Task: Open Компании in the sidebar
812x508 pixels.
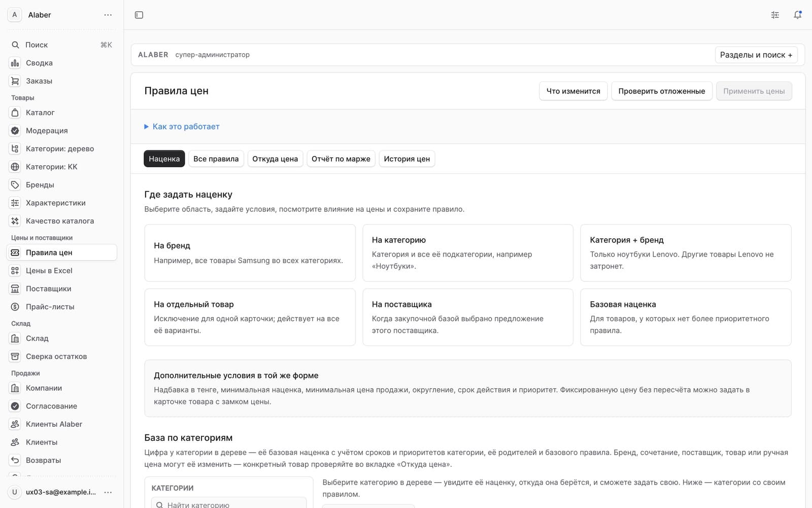Action: pyautogui.click(x=62, y=388)
